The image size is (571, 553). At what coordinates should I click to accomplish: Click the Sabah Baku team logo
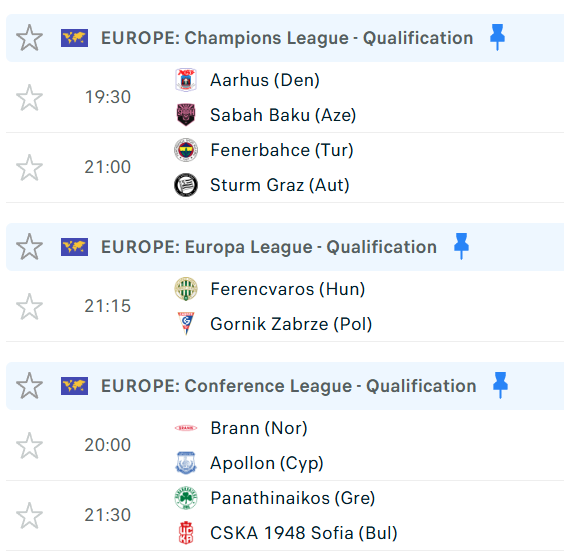pyautogui.click(x=186, y=115)
